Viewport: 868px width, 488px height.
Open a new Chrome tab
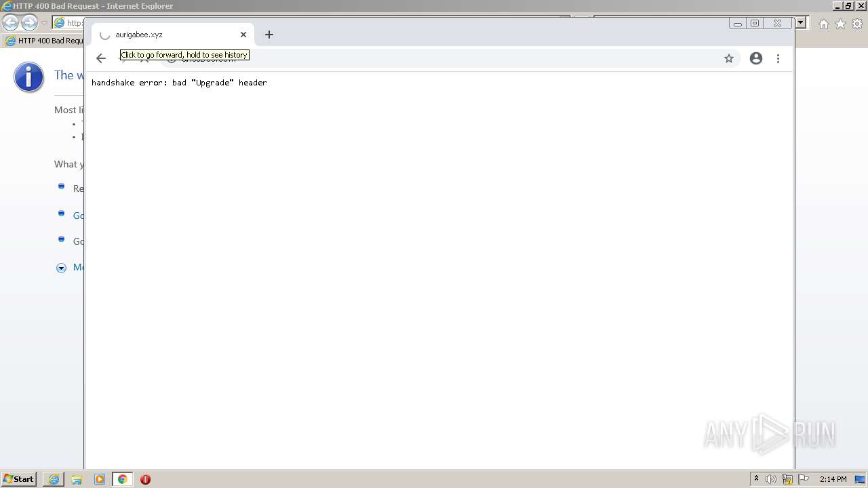269,35
